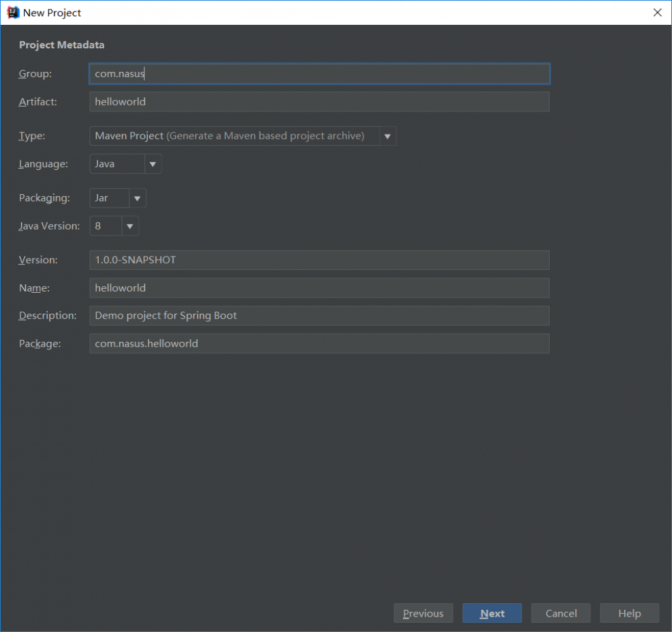Focus the Name input field
Screen dimensions: 672x632
pyautogui.click(x=319, y=288)
